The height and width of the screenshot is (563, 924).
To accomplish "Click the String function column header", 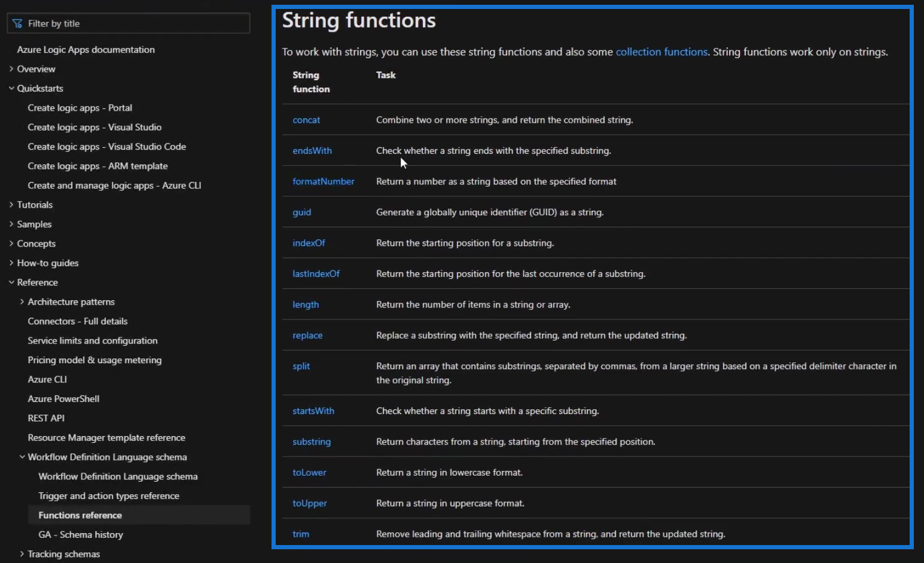I will (311, 82).
